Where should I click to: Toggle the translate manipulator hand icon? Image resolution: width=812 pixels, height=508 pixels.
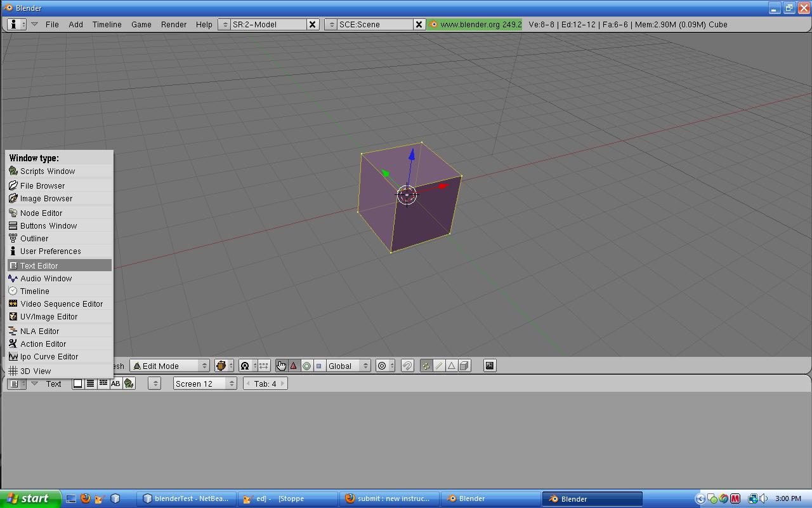point(282,365)
